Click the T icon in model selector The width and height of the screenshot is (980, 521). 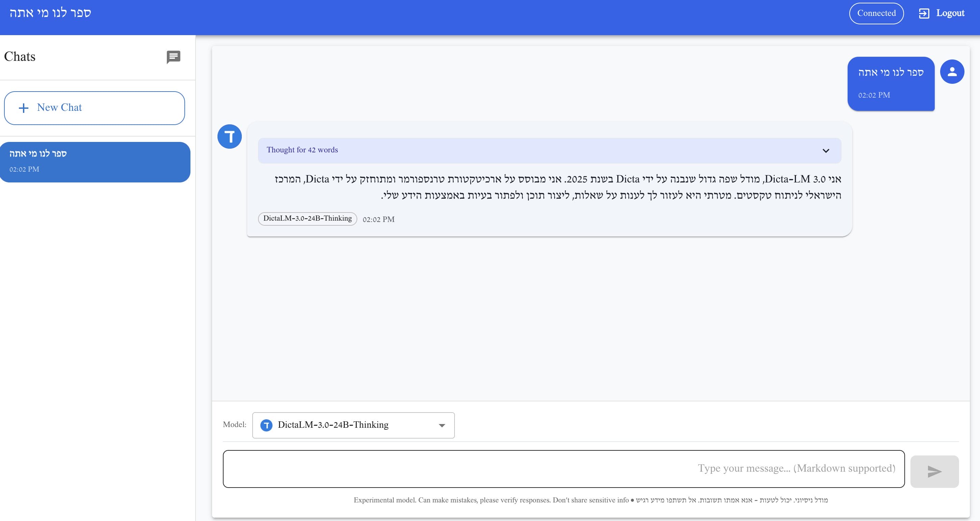pyautogui.click(x=266, y=425)
